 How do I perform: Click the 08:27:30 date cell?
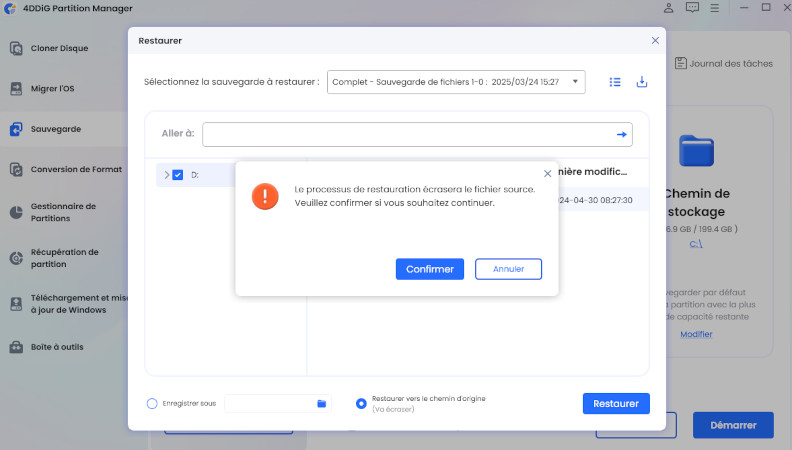596,200
